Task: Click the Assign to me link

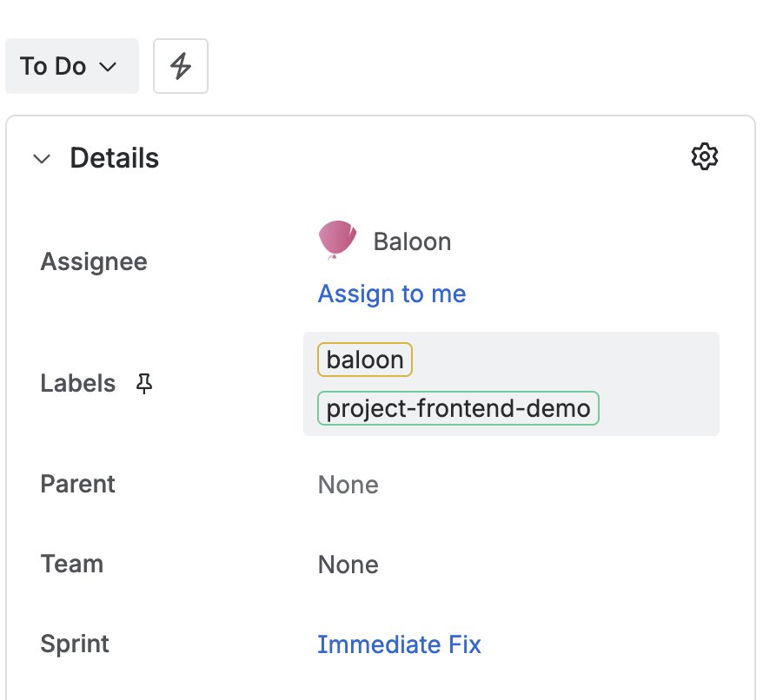Action: [x=391, y=294]
